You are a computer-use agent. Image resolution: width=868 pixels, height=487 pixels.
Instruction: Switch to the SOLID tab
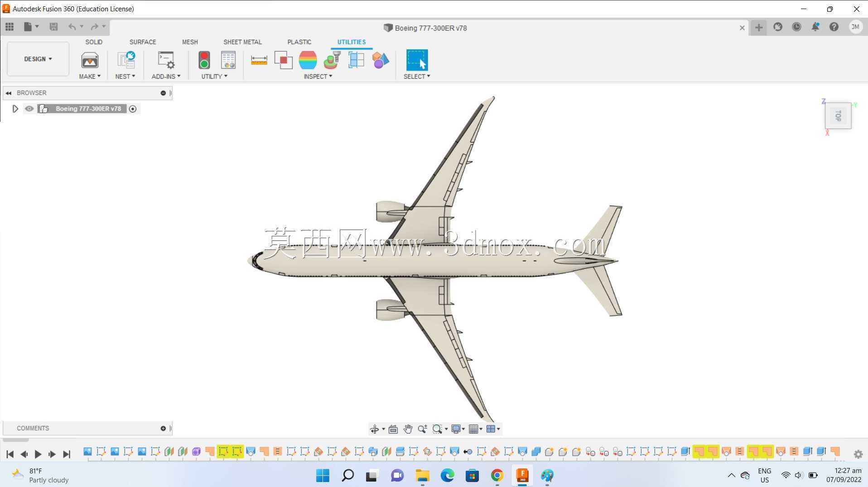[x=94, y=42]
